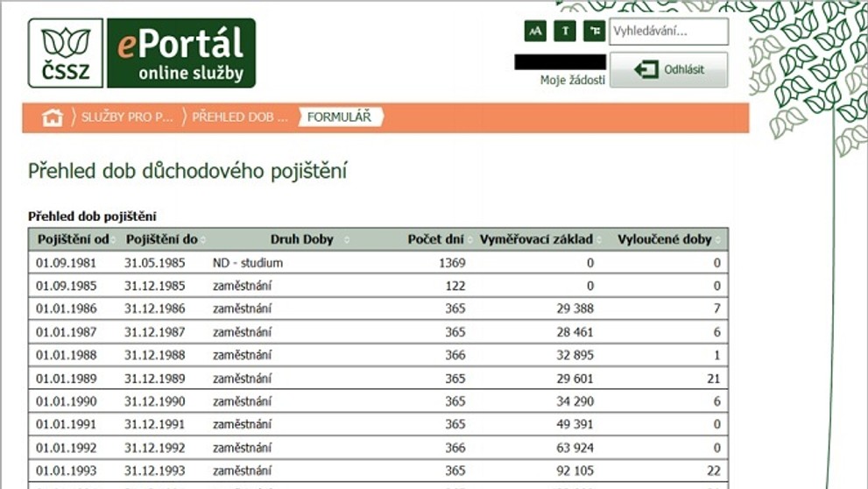Log out with the Odhlásit button
868x489 pixels.
tap(668, 70)
